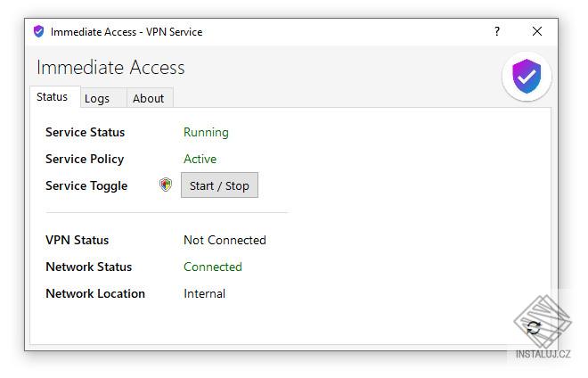The width and height of the screenshot is (588, 378).
Task: Click the Immediate Access heading text
Action: point(110,68)
